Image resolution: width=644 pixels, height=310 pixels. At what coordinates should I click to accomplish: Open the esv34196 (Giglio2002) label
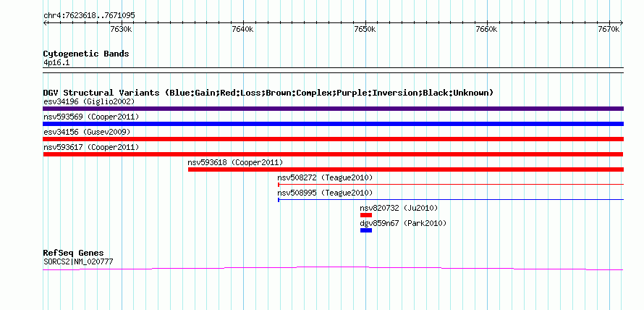click(x=89, y=101)
